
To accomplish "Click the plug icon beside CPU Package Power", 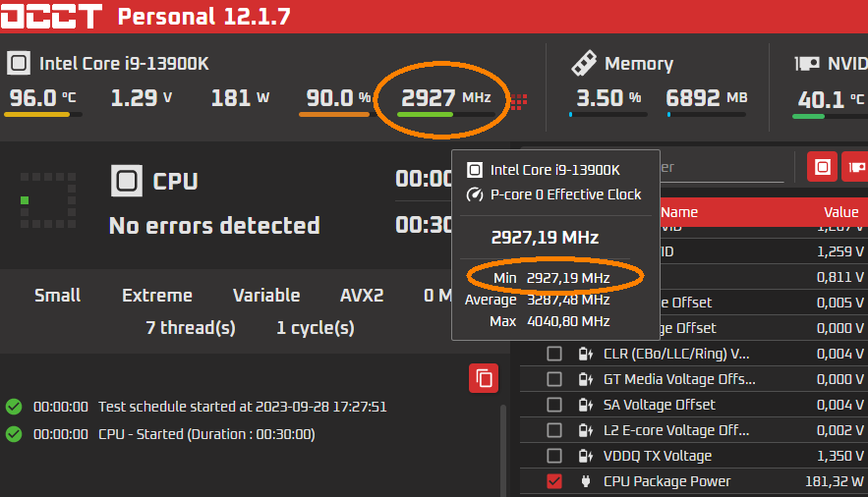I will point(586,481).
